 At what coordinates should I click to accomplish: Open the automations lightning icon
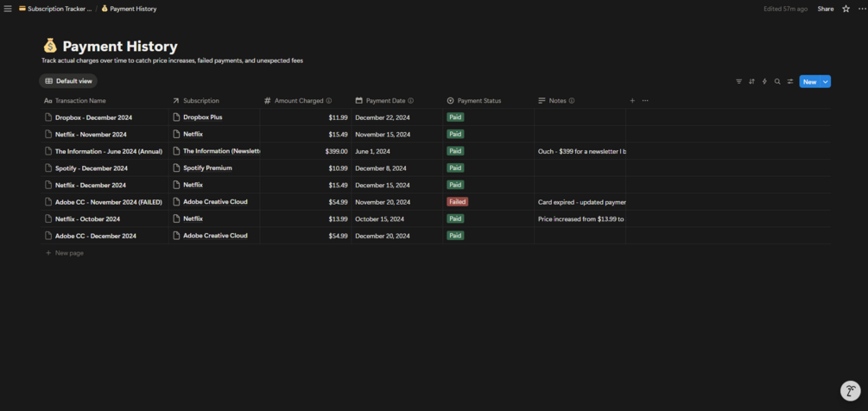click(x=764, y=81)
